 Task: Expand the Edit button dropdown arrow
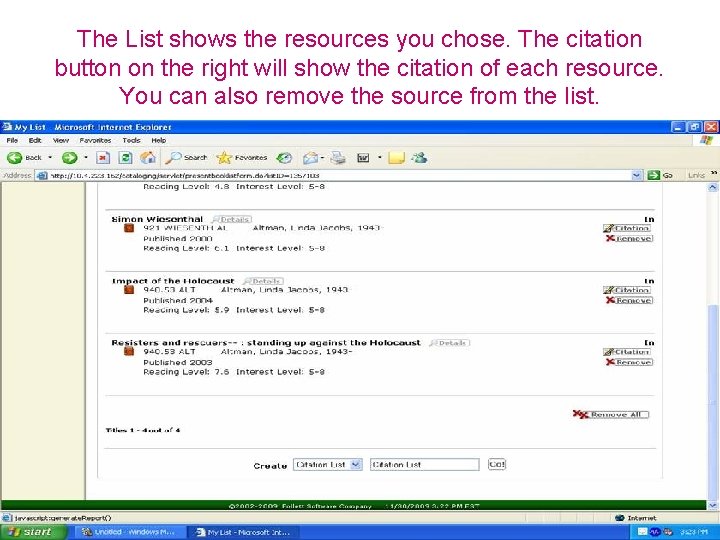[x=379, y=158]
